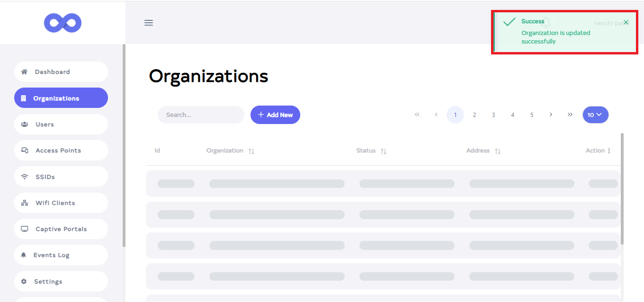Click the Add New button
The width and height of the screenshot is (644, 302).
275,115
